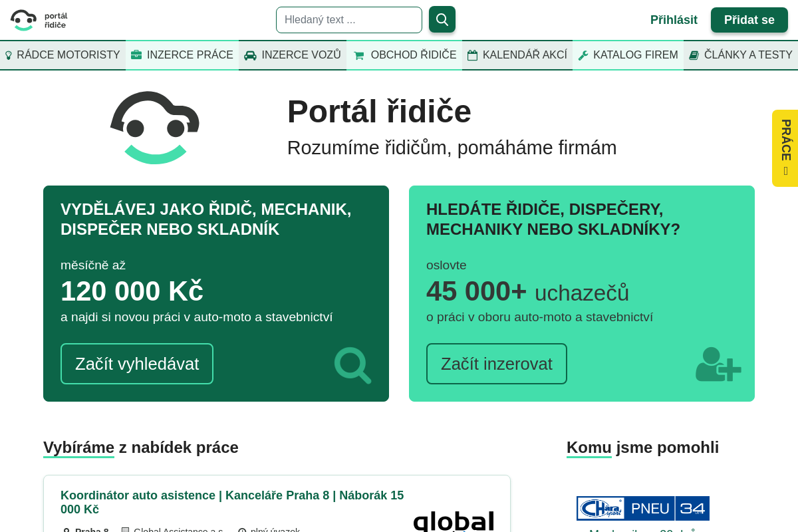Click the Rozumíme řidičům, pomáháme firmám tagline
Viewport: 798px width, 532px height.
(452, 148)
